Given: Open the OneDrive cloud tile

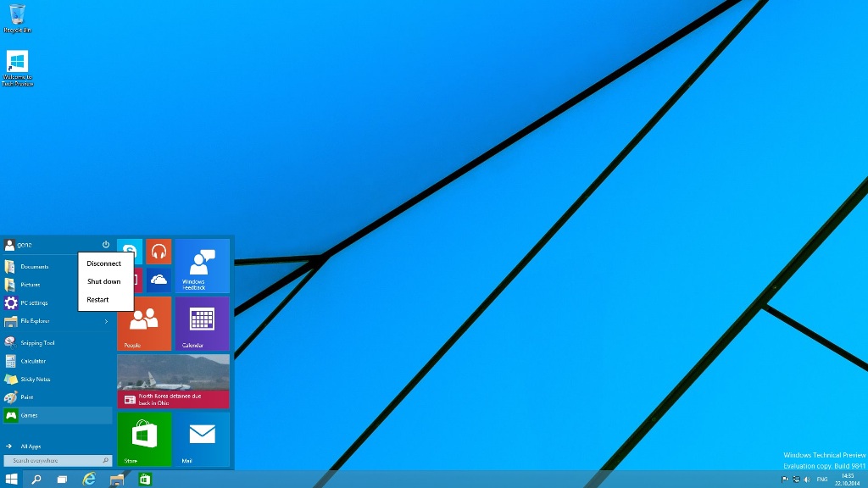Looking at the screenshot, I should coord(159,279).
